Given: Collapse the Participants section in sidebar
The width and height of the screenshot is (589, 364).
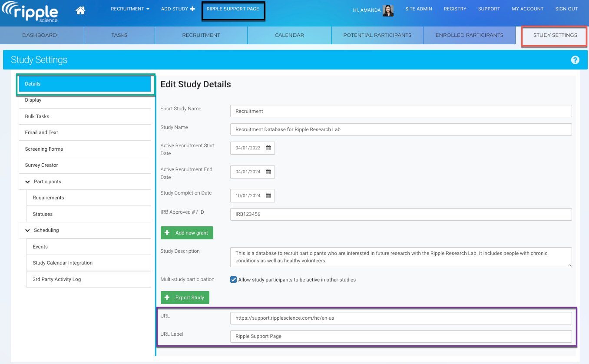Looking at the screenshot, I should tap(28, 182).
